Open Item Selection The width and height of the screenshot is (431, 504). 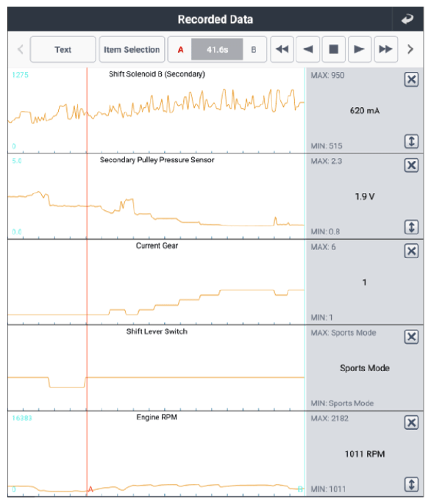pyautogui.click(x=132, y=49)
